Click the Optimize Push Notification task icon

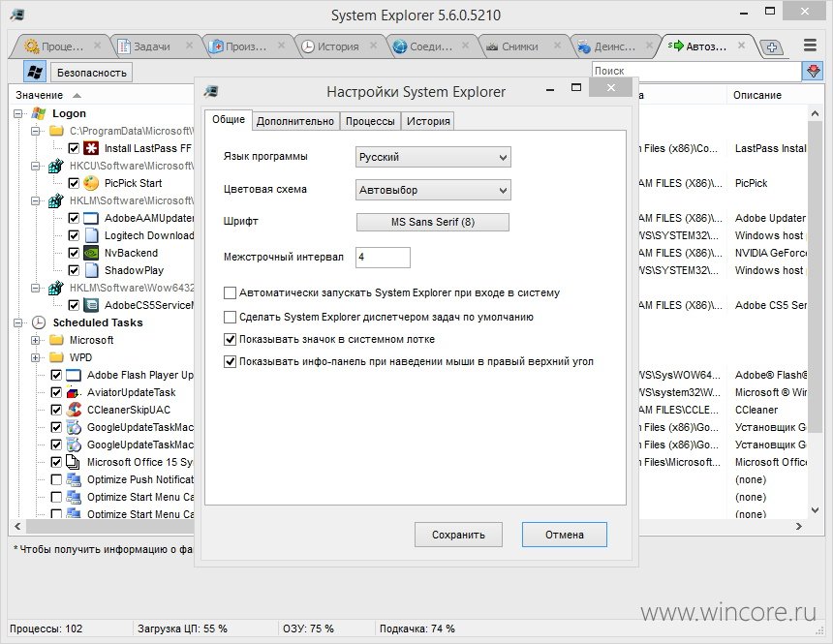pyautogui.click(x=74, y=479)
